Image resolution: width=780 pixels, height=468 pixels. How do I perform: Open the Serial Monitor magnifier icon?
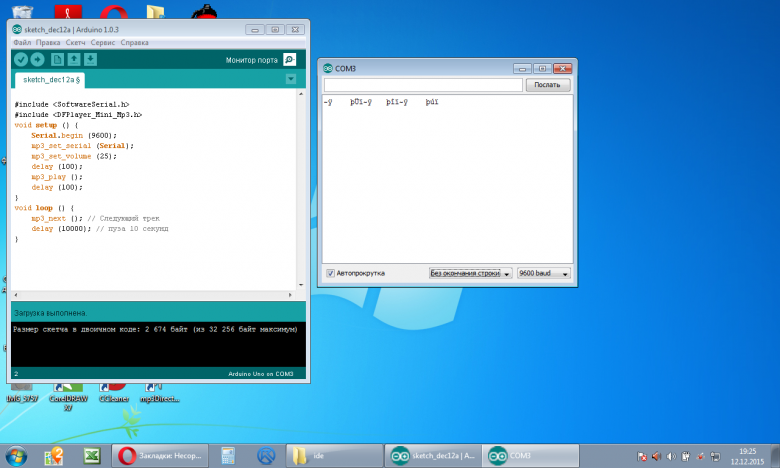click(x=290, y=60)
